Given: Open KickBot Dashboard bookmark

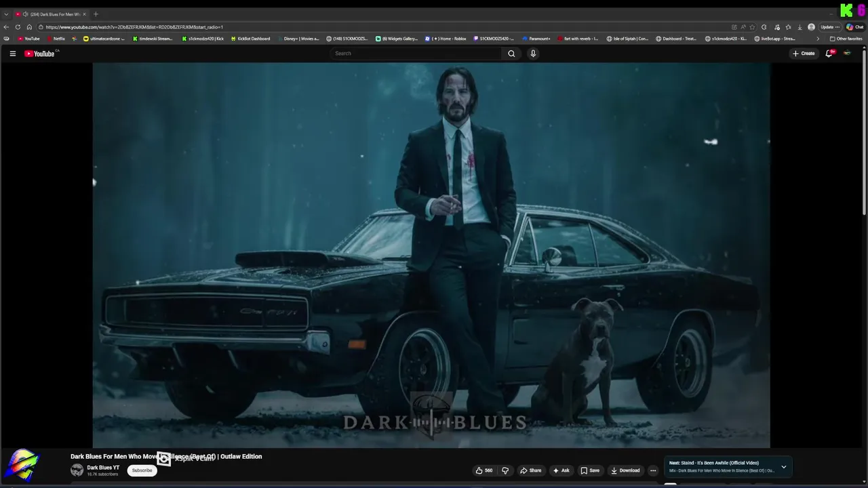Looking at the screenshot, I should [250, 39].
